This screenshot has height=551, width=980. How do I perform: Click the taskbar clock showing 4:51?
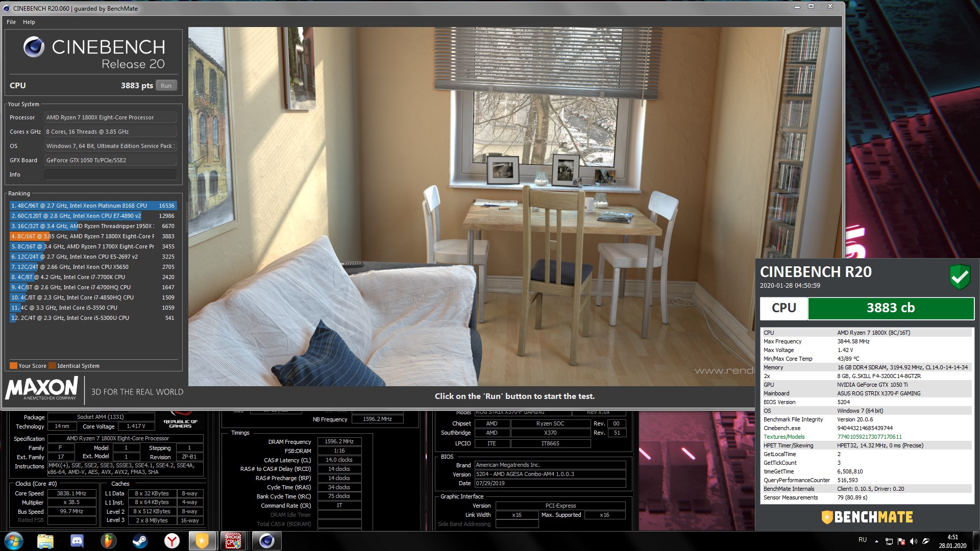[952, 541]
